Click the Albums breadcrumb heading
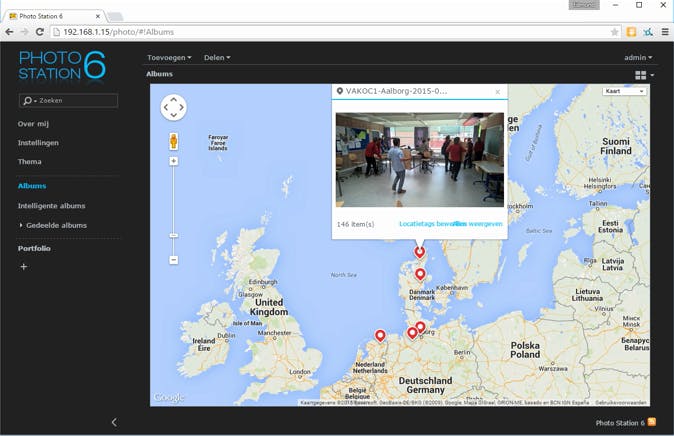Screen dimensions: 674x436 pos(159,74)
